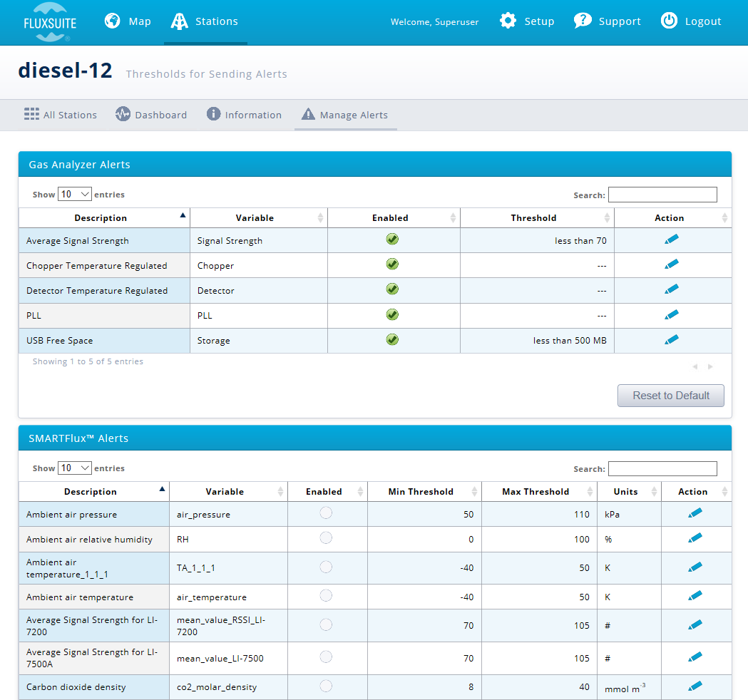This screenshot has width=748, height=700.
Task: Open Support link label
Action: click(620, 21)
